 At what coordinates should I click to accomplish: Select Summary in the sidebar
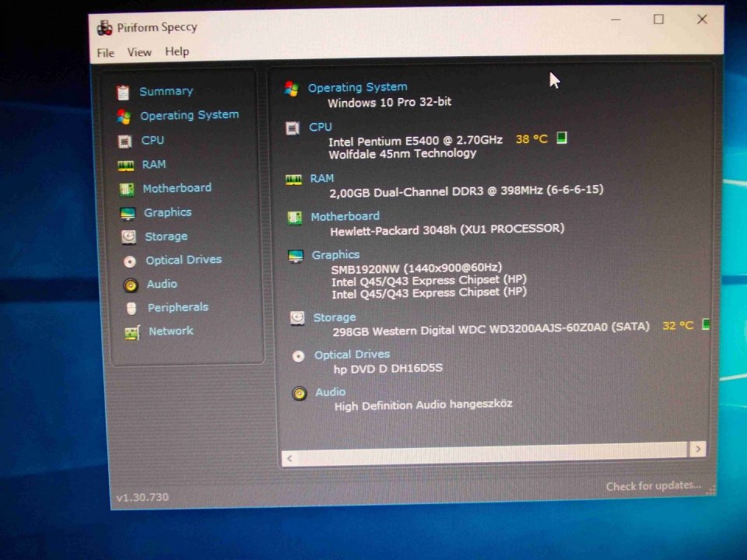coord(166,91)
